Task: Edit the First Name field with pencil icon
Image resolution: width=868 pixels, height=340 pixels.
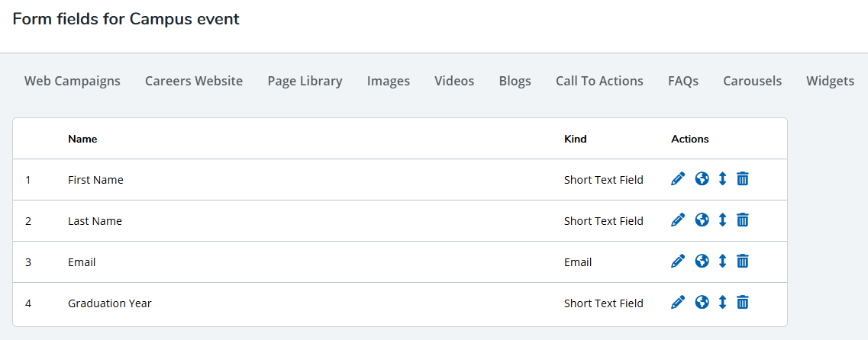Action: point(678,178)
